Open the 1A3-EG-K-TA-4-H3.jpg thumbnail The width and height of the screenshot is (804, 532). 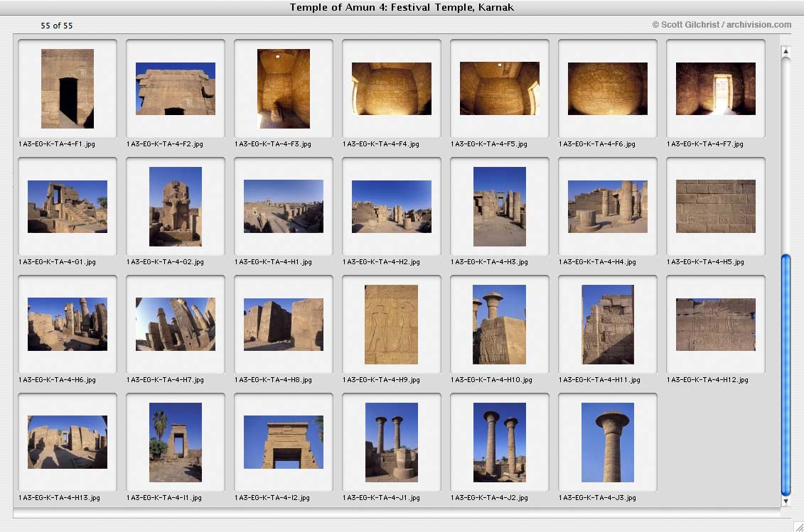500,207
